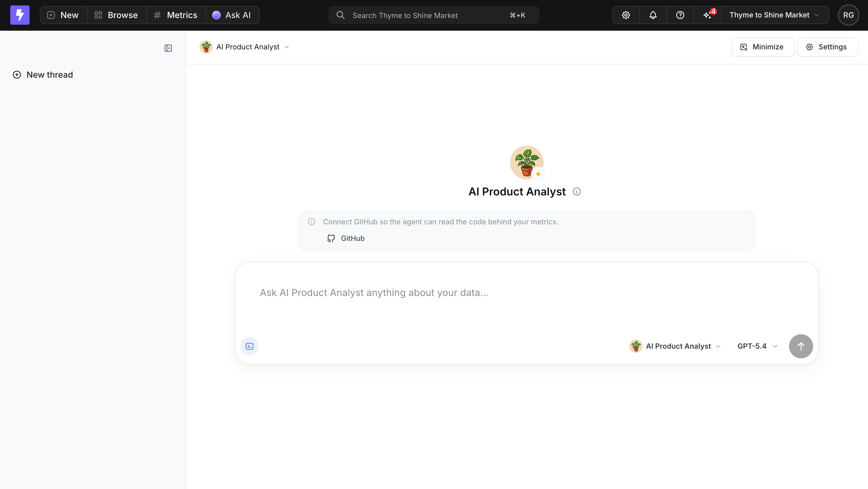
Task: Expand the Thyme to Shine Market workspace dropdown
Action: pyautogui.click(x=774, y=15)
